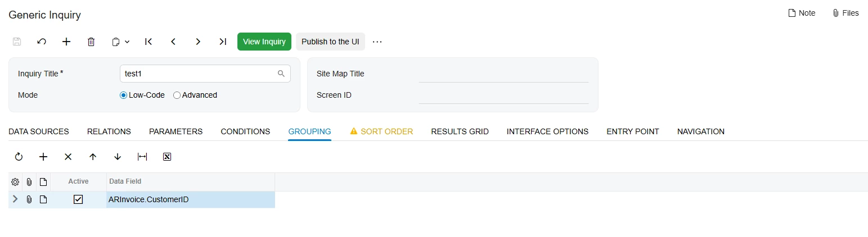Fit grid columns to width
This screenshot has height=237, width=868.
coord(142,157)
